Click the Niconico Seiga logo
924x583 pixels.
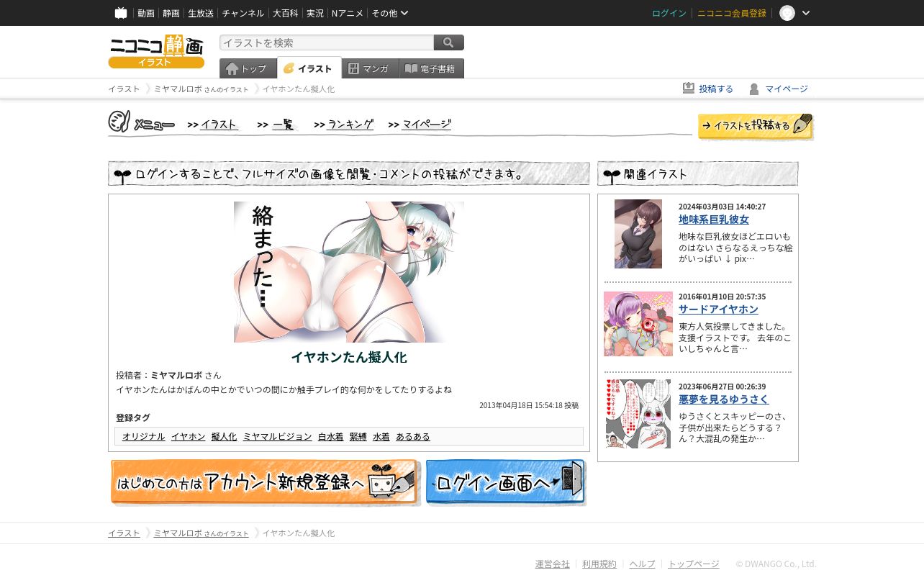coord(156,52)
